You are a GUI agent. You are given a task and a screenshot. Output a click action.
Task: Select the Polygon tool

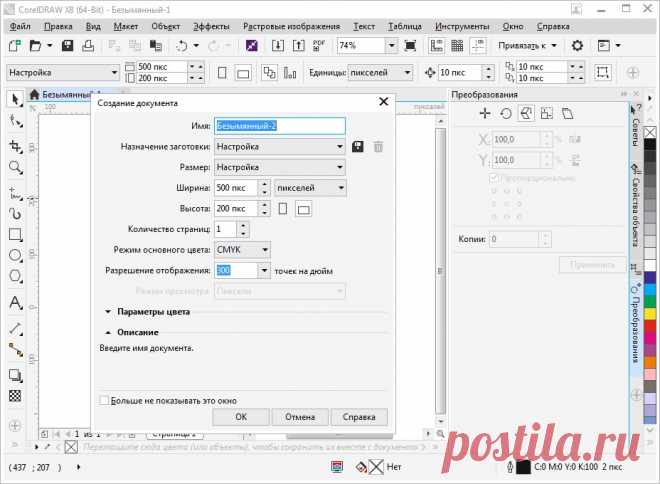[16, 277]
